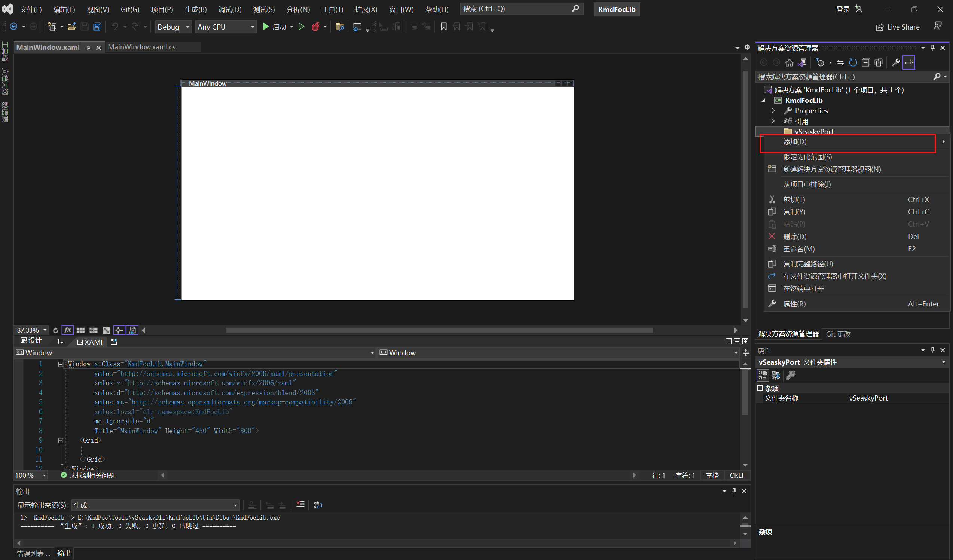Screen dimensions: 953x560
Task: Refresh the Solution Explorer tree
Action: (853, 63)
